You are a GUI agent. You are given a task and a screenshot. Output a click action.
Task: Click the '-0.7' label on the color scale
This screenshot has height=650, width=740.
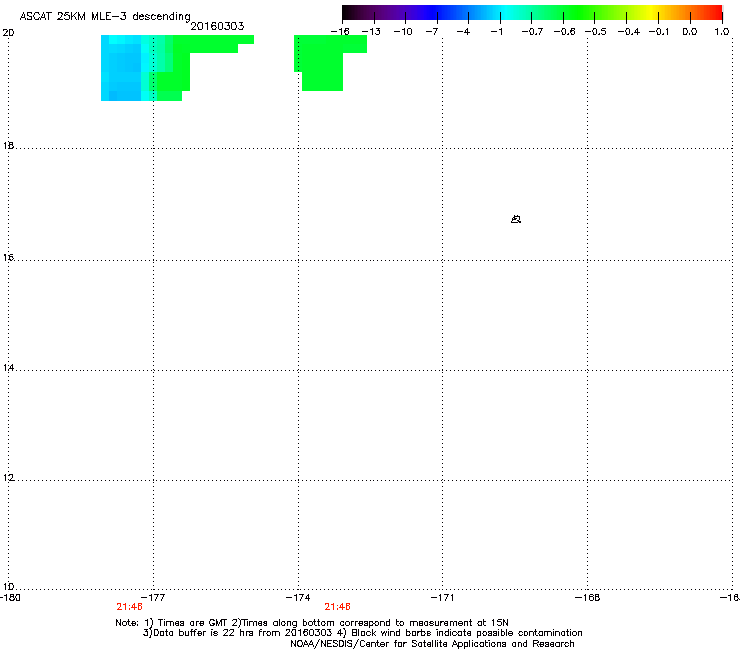(x=532, y=32)
